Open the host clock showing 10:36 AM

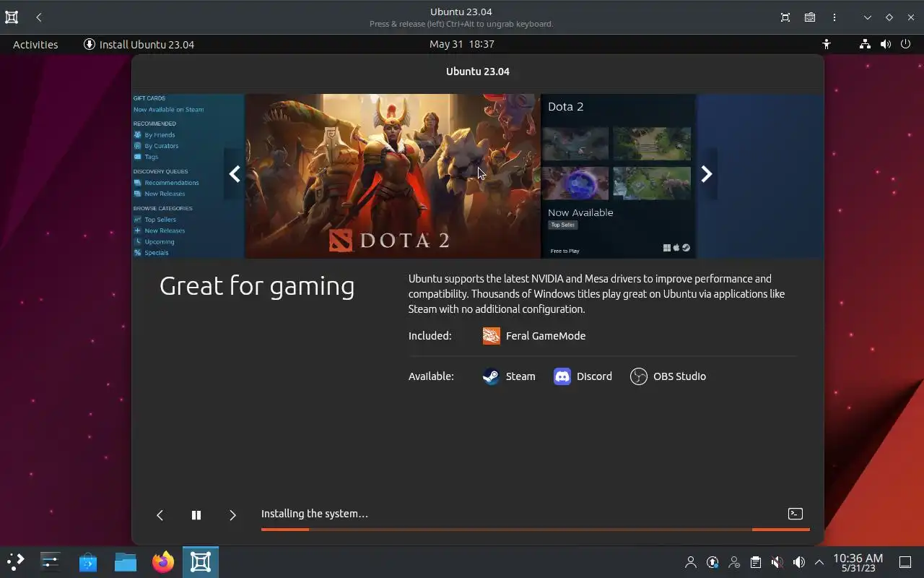pos(858,562)
